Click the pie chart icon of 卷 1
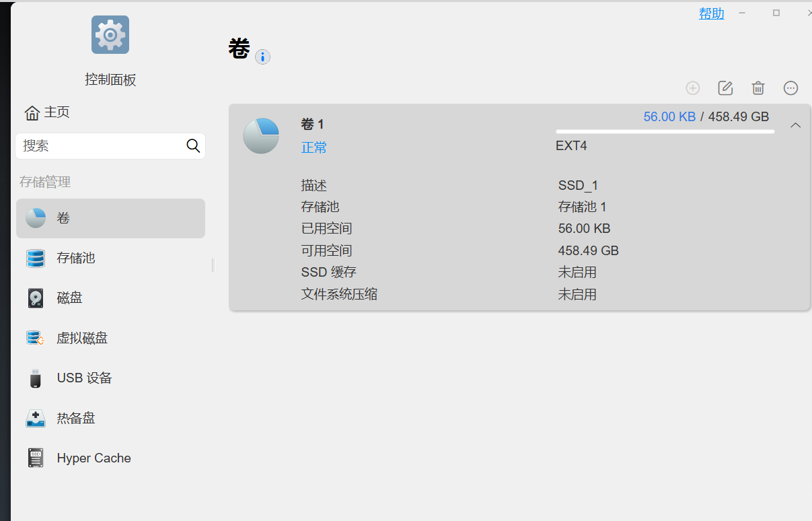 tap(261, 135)
